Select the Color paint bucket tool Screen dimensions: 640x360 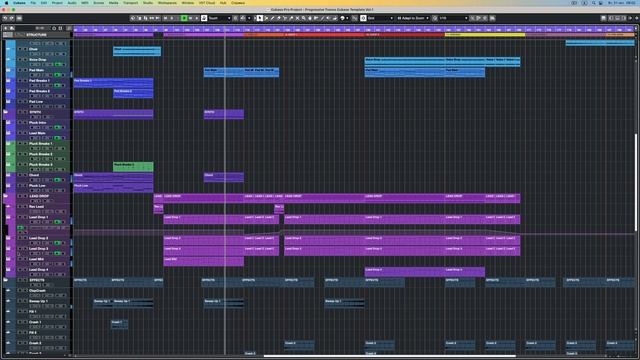(x=342, y=18)
